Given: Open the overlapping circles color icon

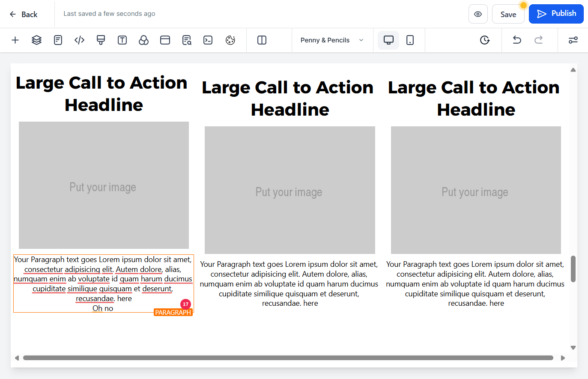Looking at the screenshot, I should 143,40.
